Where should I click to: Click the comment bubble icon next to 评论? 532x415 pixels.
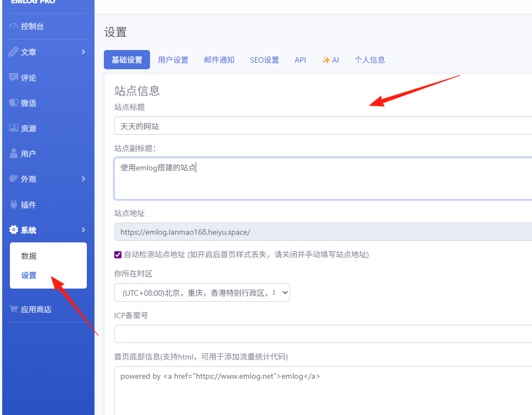point(14,78)
